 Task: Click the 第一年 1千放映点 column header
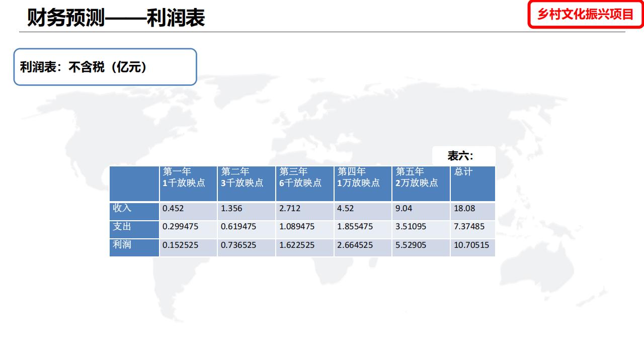(188, 184)
